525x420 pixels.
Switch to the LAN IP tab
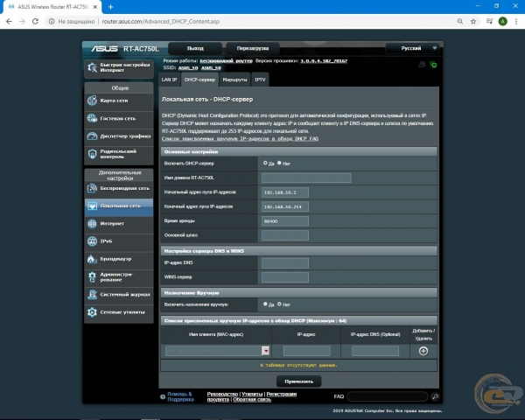(170, 79)
